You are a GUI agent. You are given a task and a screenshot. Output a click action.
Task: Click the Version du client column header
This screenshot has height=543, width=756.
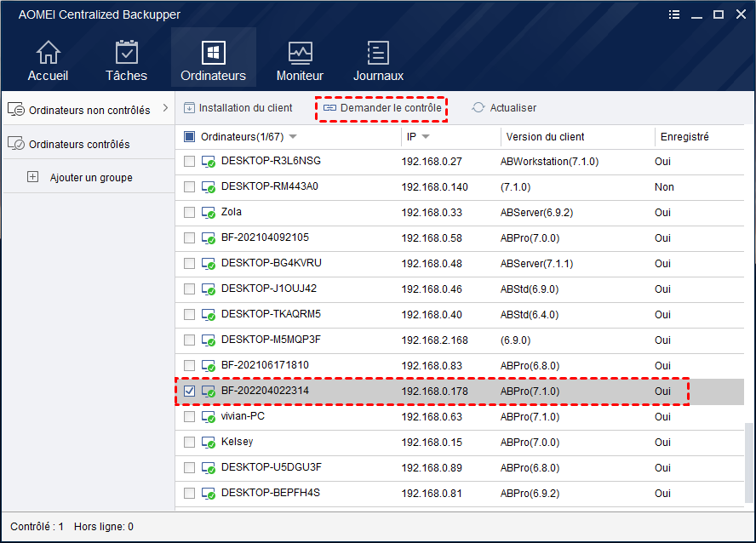tap(546, 137)
